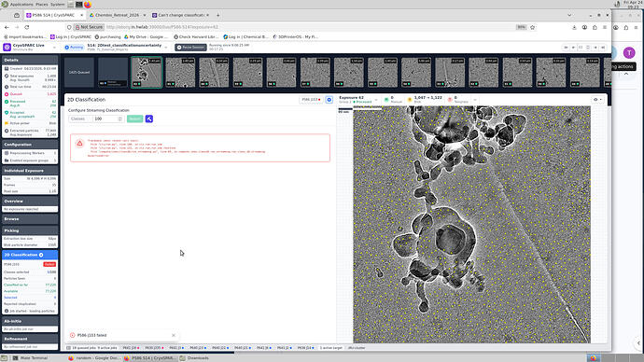Go to the previous exposure arrow icon
The width and height of the screenshot is (644, 362).
(573, 48)
